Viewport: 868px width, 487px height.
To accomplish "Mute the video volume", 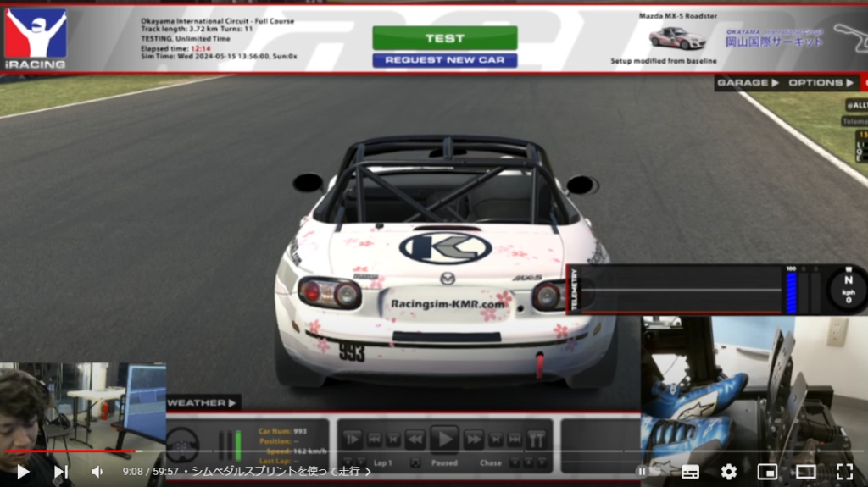I will tap(97, 472).
